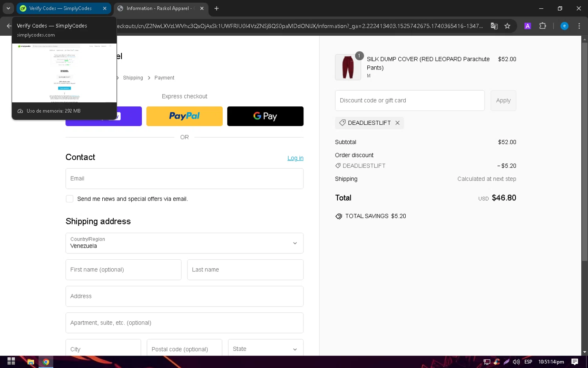Image resolution: width=588 pixels, height=368 pixels.
Task: Open the tab search dropdown arrow
Action: pos(8,8)
